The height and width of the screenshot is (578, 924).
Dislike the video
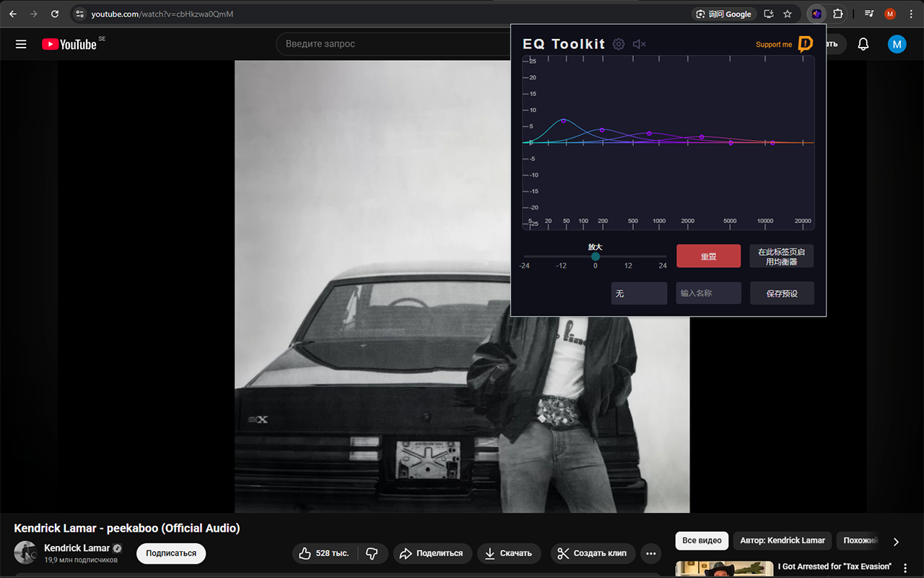coord(372,553)
